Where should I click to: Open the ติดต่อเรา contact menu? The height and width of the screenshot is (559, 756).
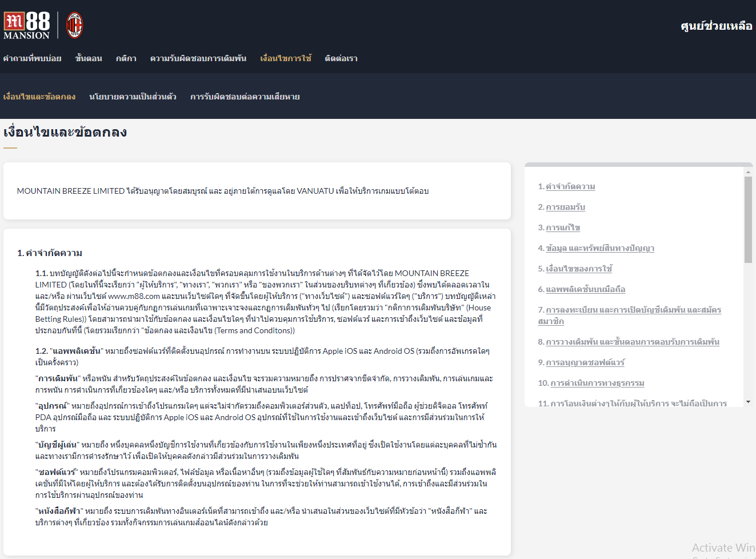tap(341, 58)
